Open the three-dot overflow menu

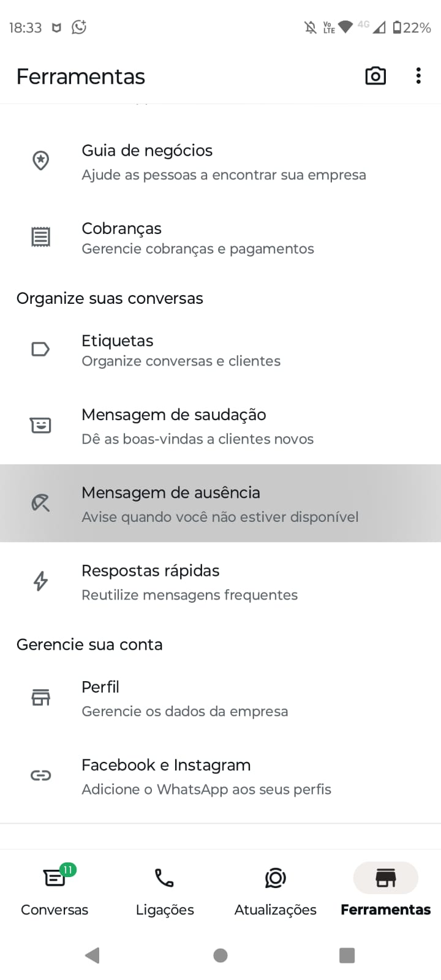point(418,76)
